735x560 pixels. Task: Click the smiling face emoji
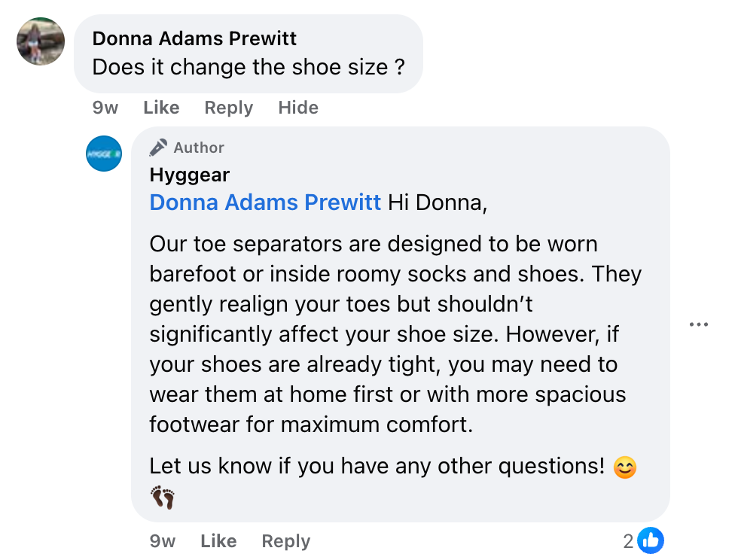coord(625,467)
